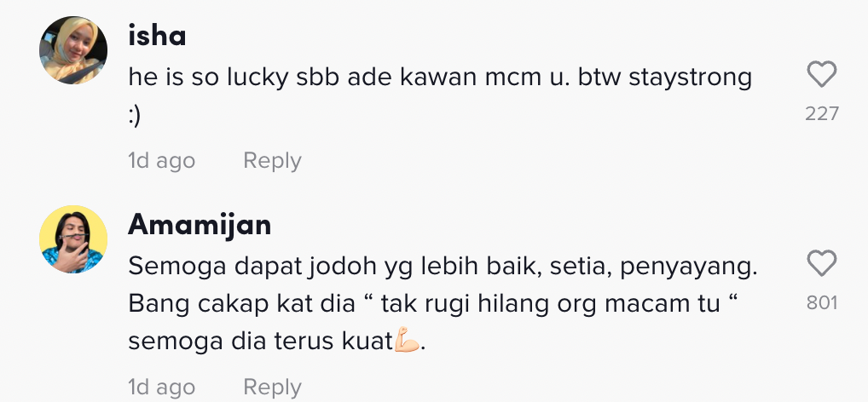Viewport: 868px width, 402px height.
Task: Click the flexed bicep emoji in comment
Action: point(407,340)
